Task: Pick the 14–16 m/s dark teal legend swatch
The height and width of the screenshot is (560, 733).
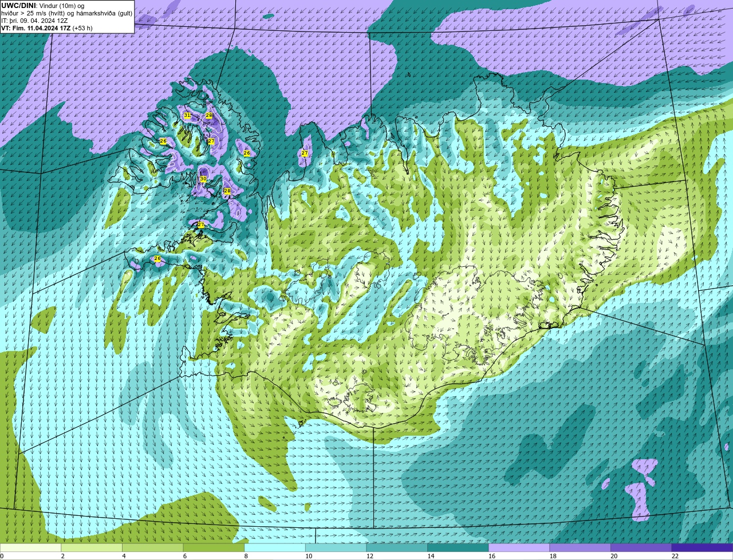Action: (x=458, y=547)
